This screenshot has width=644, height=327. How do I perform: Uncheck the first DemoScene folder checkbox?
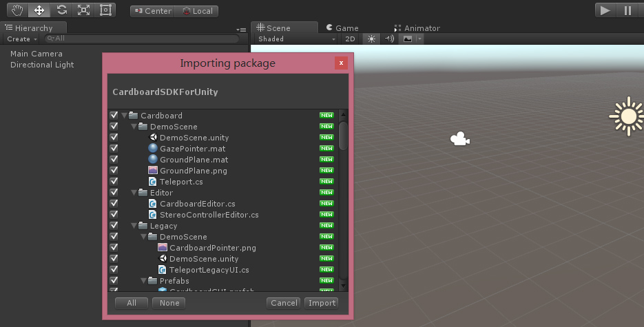114,127
